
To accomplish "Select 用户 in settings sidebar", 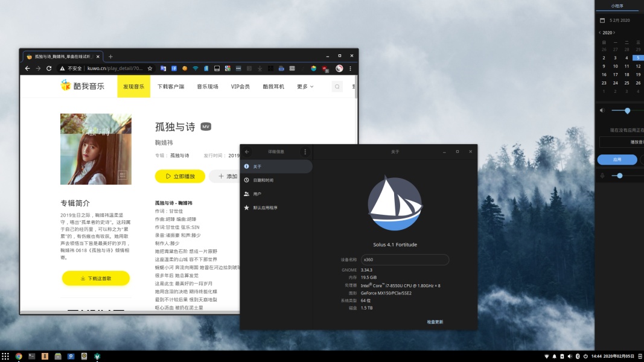I will tap(276, 194).
